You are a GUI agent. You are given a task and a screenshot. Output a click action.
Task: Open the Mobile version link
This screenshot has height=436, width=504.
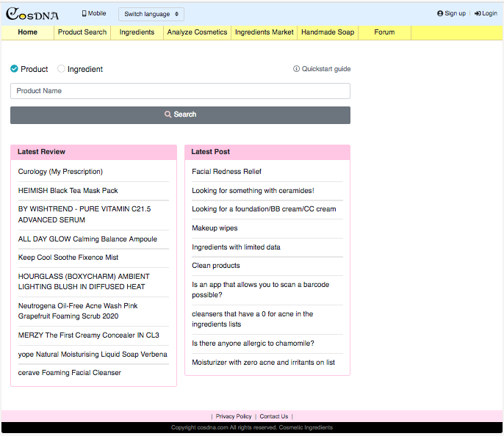94,13
